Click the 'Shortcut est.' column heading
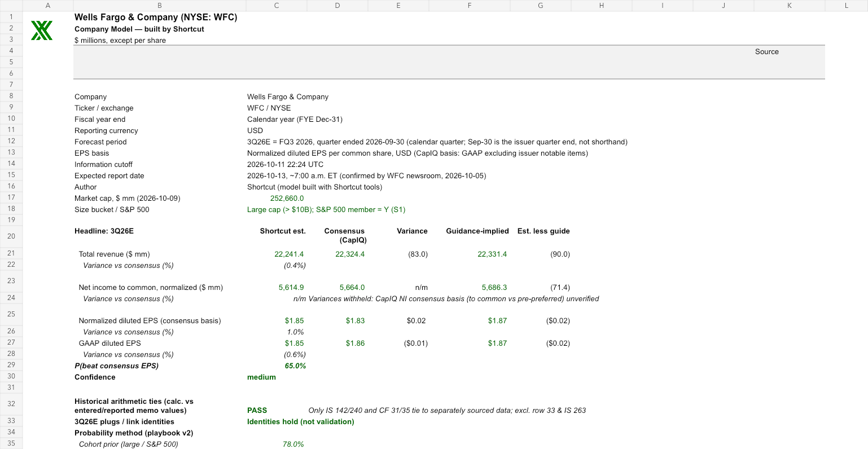Image resolution: width=868 pixels, height=449 pixels. pos(283,231)
